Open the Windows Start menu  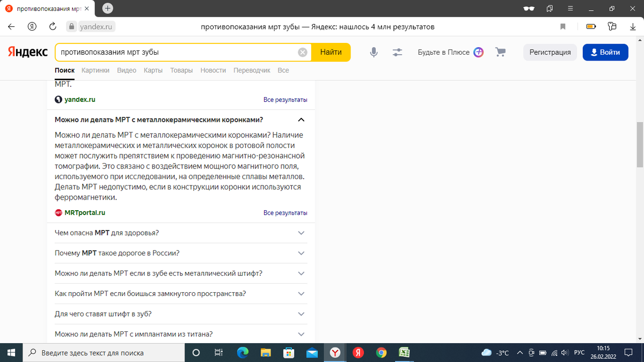(11, 352)
